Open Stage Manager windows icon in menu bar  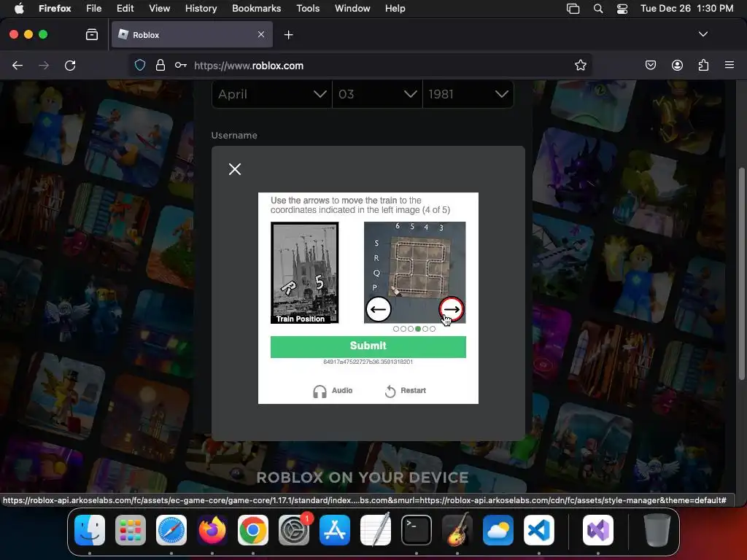pos(573,9)
